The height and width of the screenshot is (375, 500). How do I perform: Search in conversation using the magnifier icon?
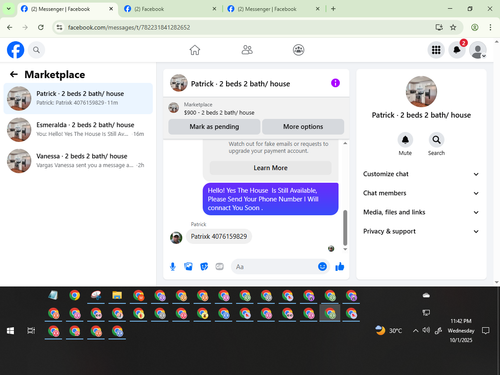(436, 140)
